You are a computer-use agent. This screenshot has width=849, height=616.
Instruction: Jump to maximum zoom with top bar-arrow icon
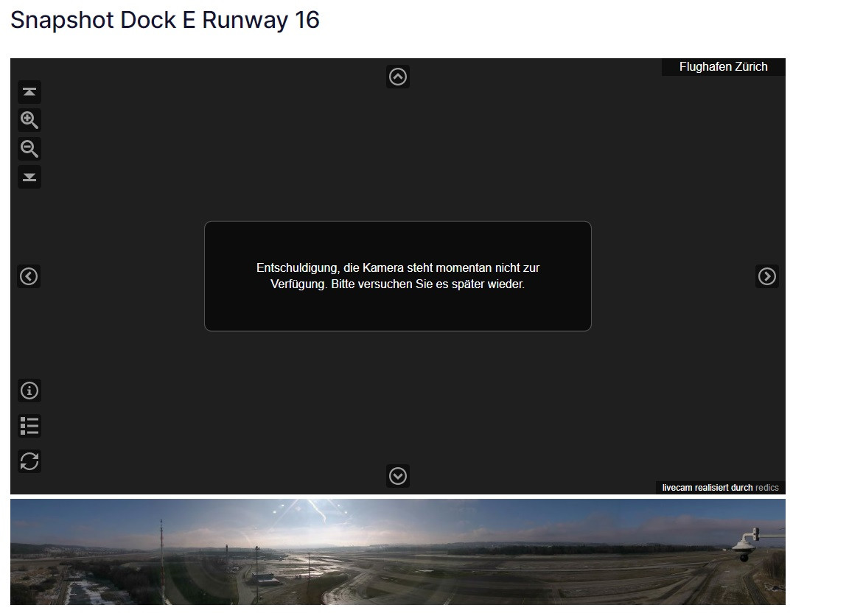(29, 92)
